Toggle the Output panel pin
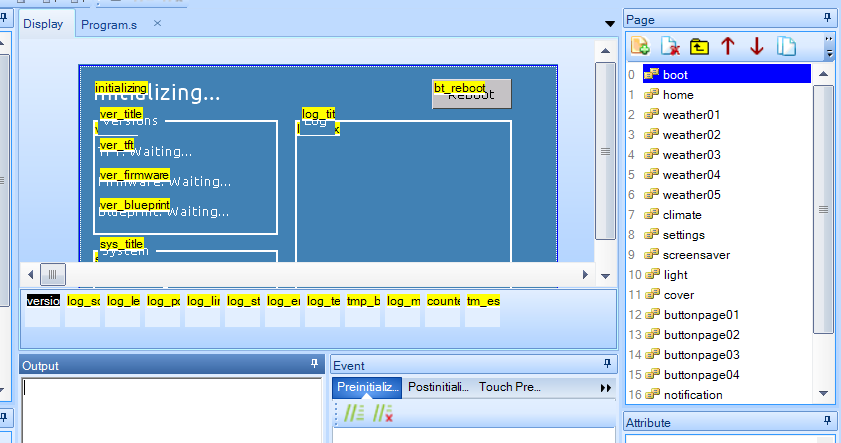This screenshot has width=841, height=443. coord(314,365)
